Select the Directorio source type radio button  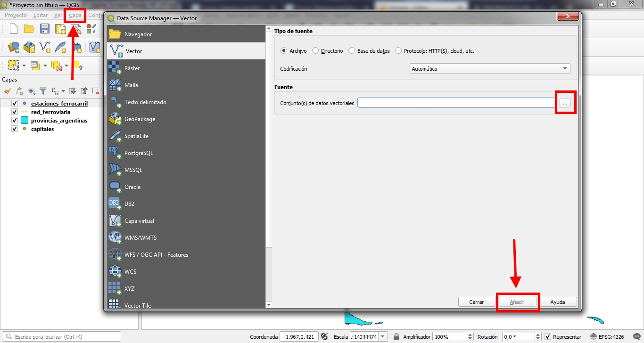(315, 50)
